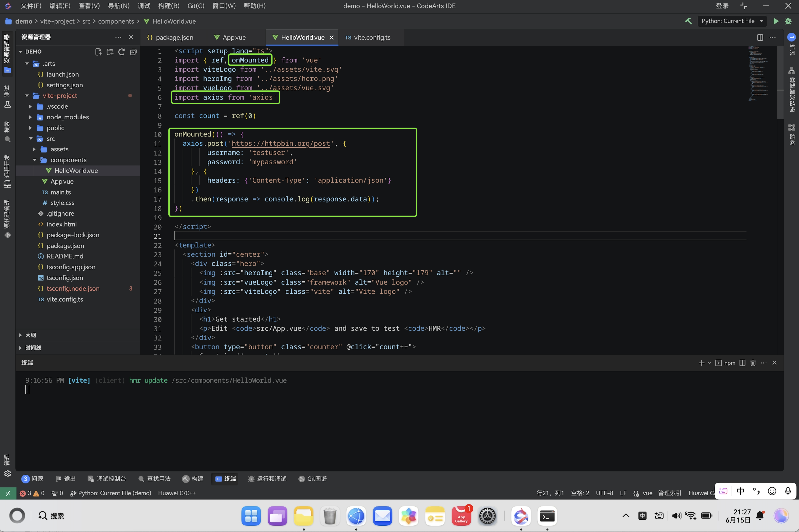
Task: Run the current configuration
Action: coord(776,21)
